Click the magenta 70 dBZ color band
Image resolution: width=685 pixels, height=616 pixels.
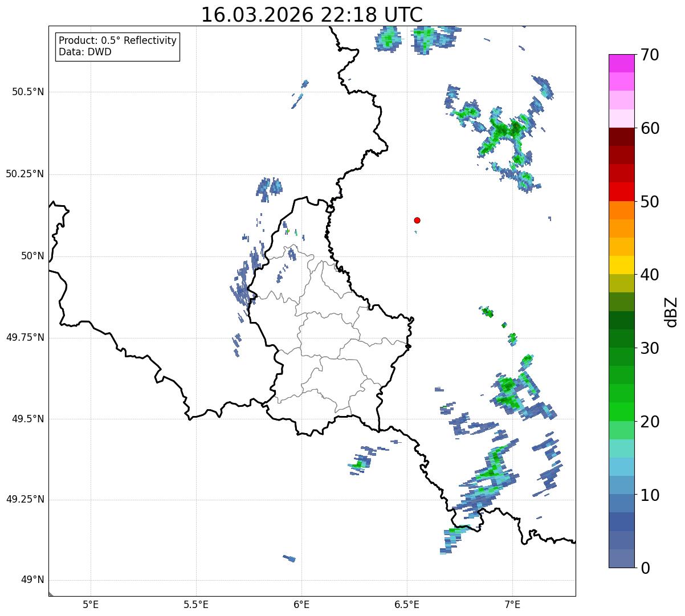click(621, 63)
